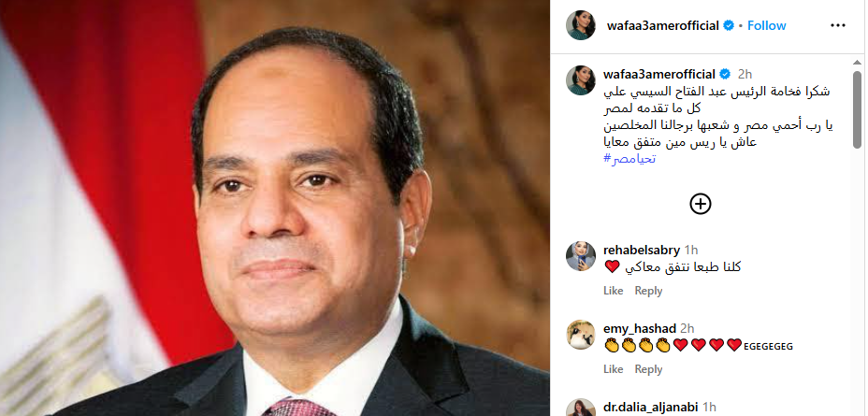Open rehabelsabry username link
This screenshot has width=868, height=416.
642,250
